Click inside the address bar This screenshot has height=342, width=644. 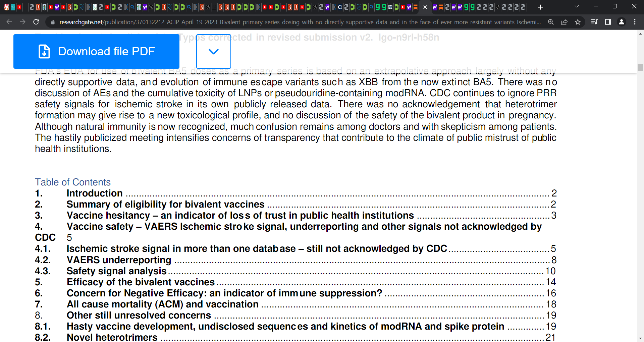268,22
